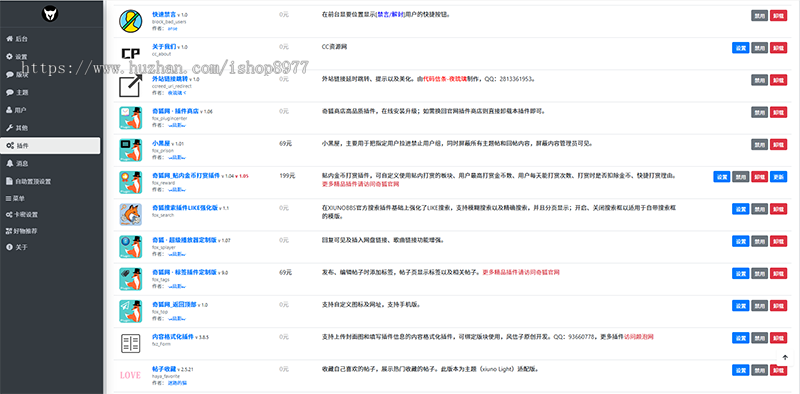Screen dimensions: 800x394
Task: Click 设置 button for 内容格式化插件
Action: (740, 338)
